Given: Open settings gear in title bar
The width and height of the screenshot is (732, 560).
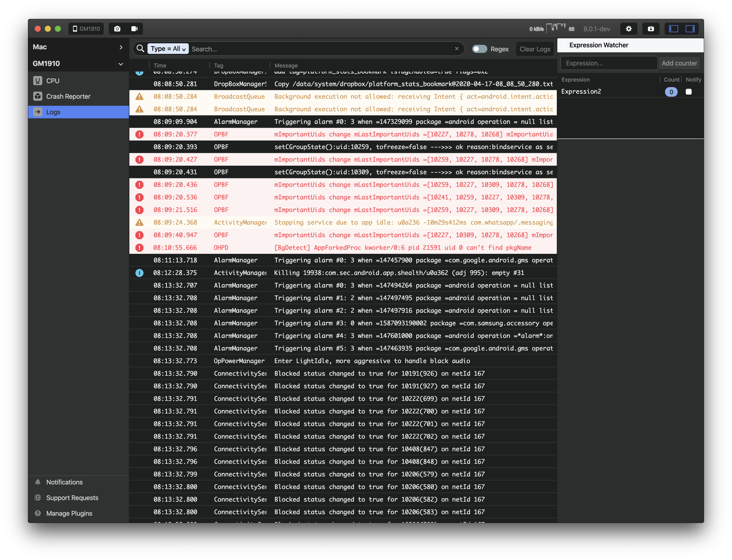Looking at the screenshot, I should click(x=628, y=29).
